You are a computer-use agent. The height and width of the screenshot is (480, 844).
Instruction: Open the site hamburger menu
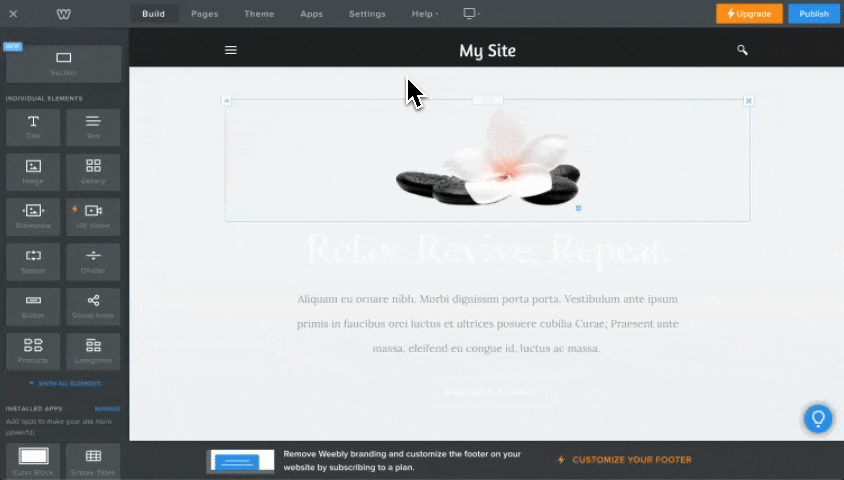point(231,50)
